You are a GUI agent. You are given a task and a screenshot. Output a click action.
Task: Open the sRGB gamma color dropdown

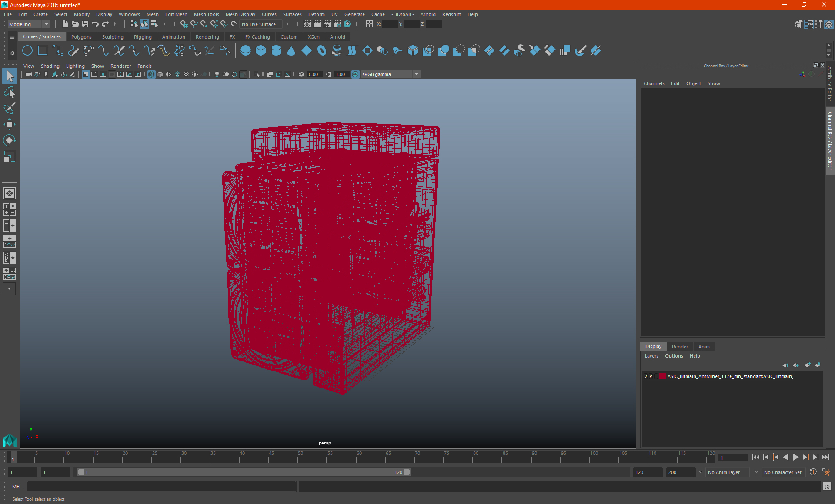(x=418, y=74)
